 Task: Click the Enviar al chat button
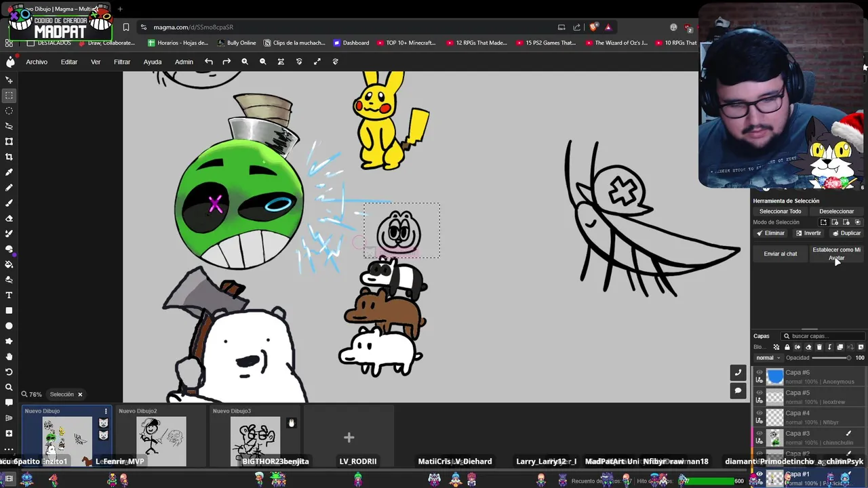[x=781, y=254]
